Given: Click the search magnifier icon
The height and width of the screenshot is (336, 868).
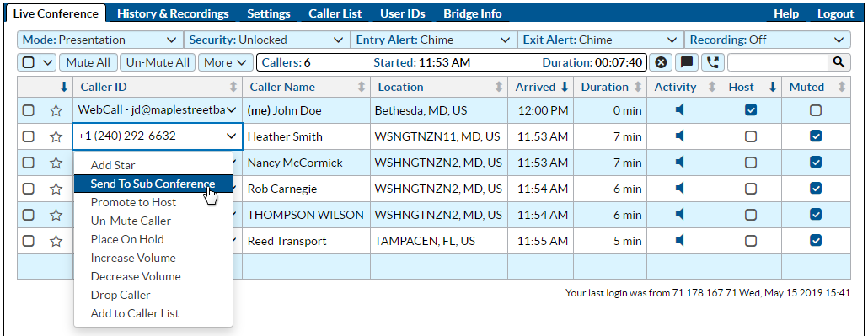Looking at the screenshot, I should [839, 62].
